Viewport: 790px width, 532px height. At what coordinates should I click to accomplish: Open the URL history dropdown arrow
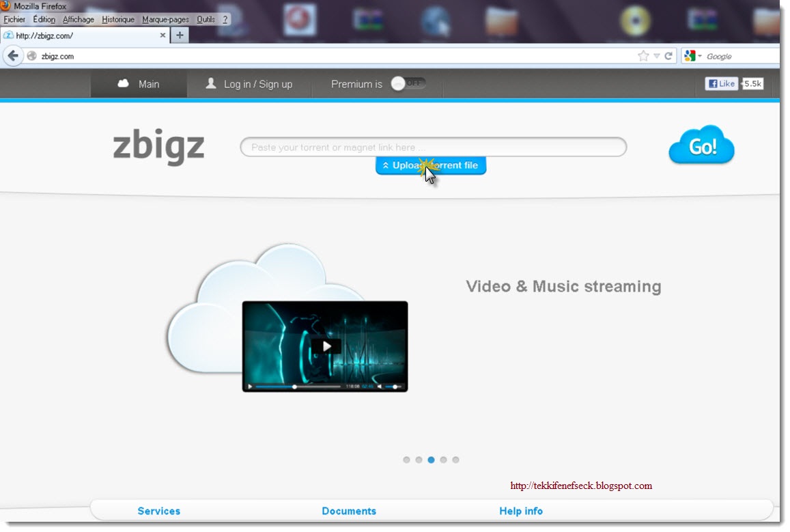tap(656, 56)
